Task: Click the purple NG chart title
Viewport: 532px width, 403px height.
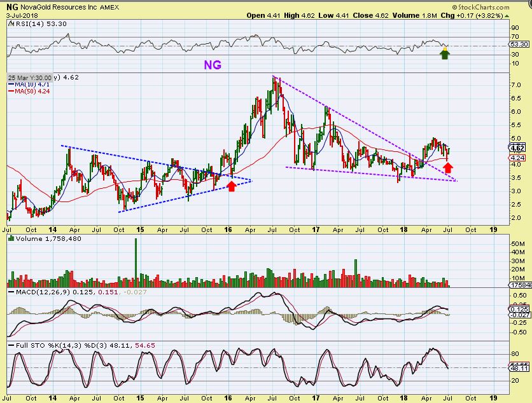Action: point(213,64)
